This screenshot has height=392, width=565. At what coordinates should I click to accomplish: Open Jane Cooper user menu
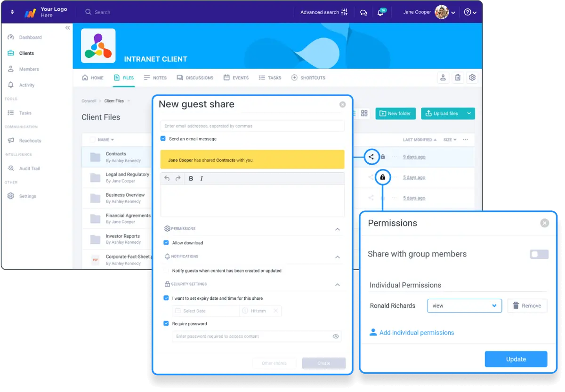tap(429, 12)
